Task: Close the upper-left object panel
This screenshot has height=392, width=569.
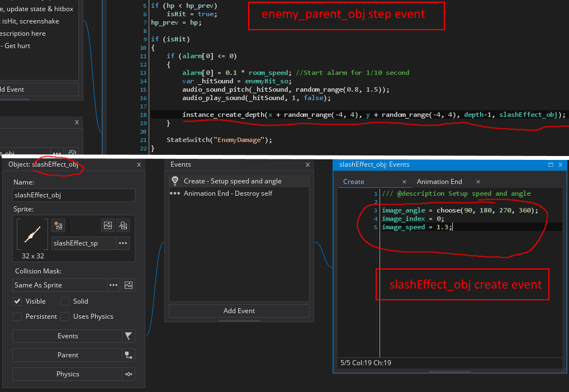Action: click(x=77, y=122)
